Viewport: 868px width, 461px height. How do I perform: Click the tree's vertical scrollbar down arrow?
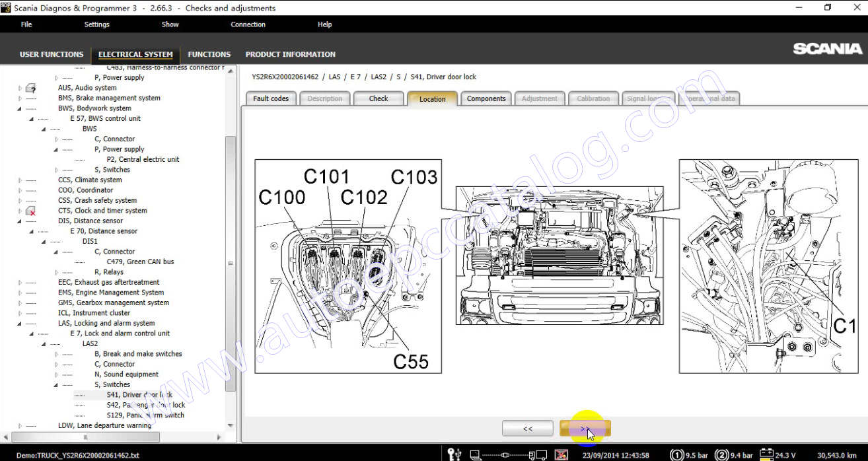coord(230,426)
